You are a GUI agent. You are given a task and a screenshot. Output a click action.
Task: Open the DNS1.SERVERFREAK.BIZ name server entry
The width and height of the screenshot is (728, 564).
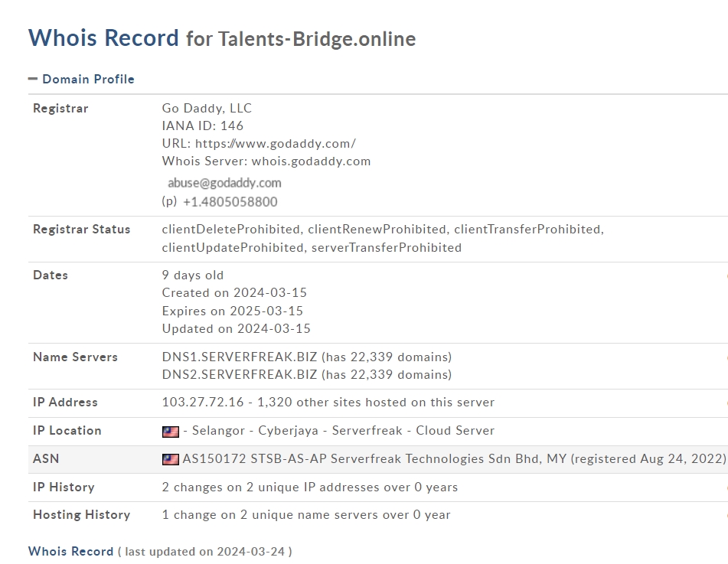(240, 357)
